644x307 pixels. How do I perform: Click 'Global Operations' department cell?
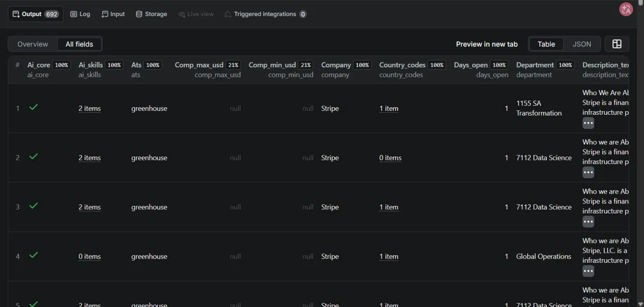(544, 256)
